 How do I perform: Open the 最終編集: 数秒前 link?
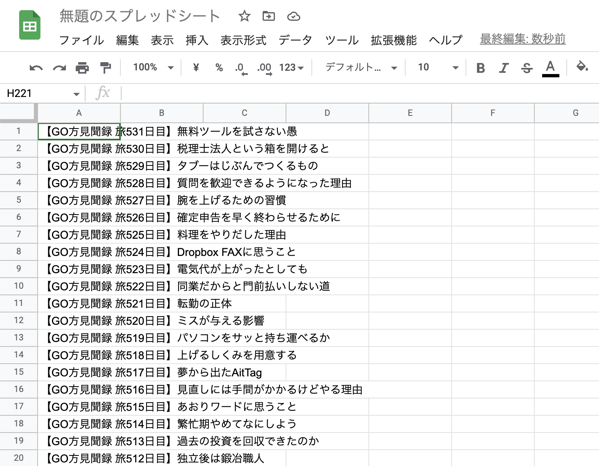click(x=523, y=39)
